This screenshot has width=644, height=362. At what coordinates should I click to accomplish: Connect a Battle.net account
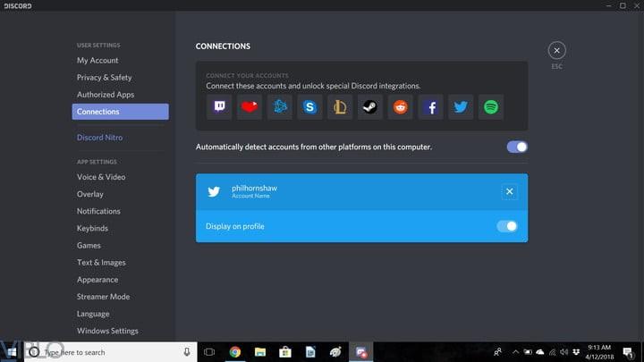click(x=280, y=107)
